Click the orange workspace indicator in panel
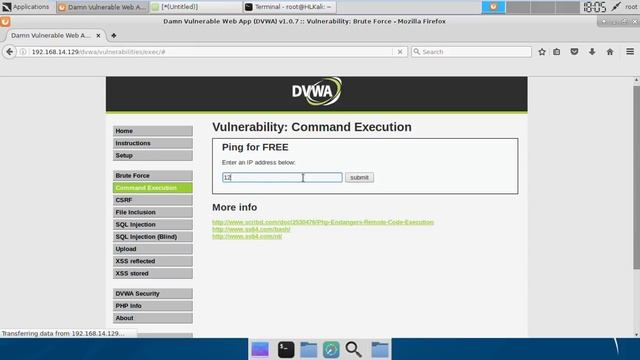Screen dimensions: 640x360 click(493, 7)
